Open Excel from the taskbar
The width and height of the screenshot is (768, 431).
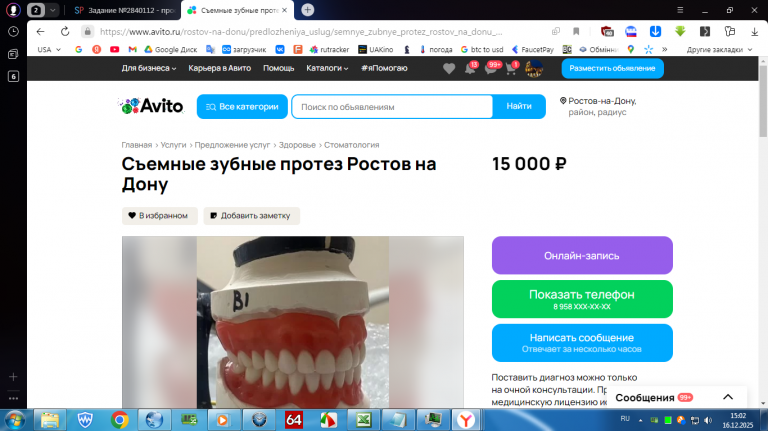[363, 420]
